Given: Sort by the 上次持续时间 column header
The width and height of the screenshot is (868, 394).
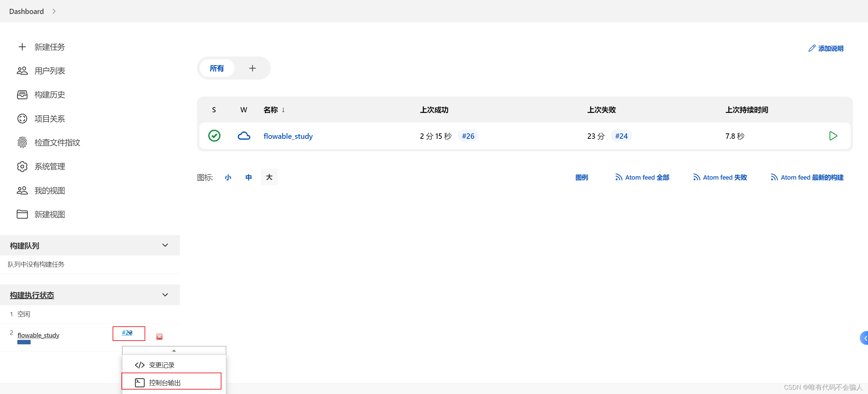Looking at the screenshot, I should (x=747, y=110).
